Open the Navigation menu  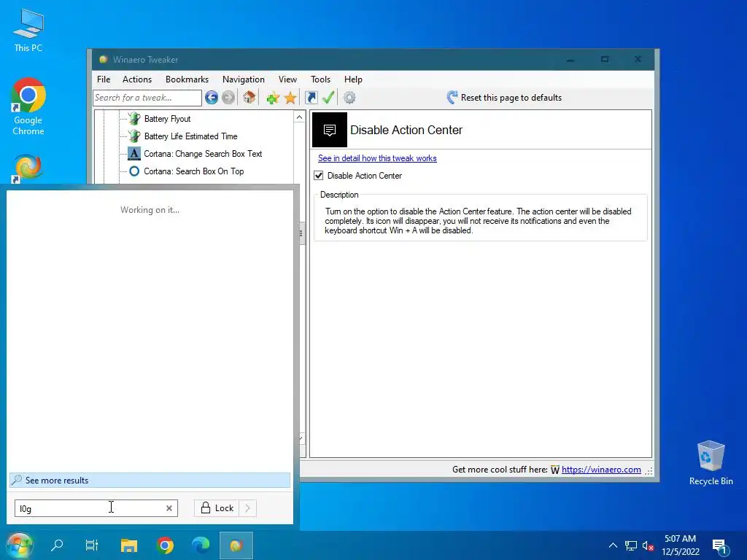point(244,79)
